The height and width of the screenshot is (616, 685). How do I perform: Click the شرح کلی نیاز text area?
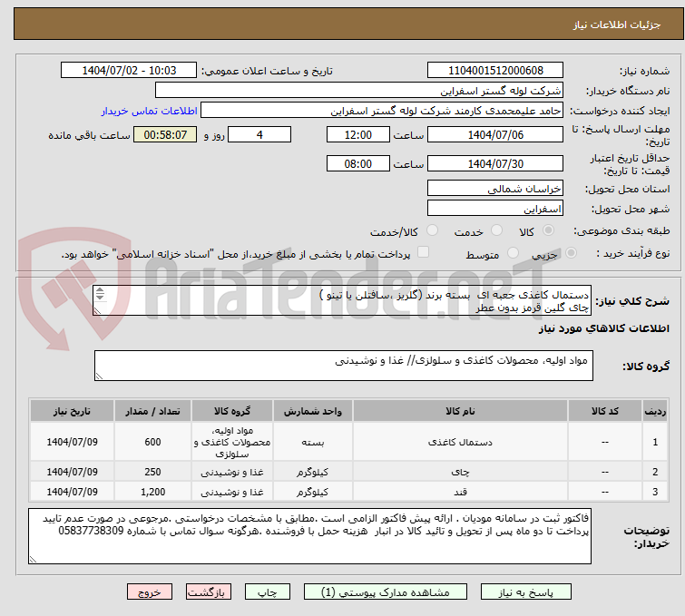tap(342, 300)
